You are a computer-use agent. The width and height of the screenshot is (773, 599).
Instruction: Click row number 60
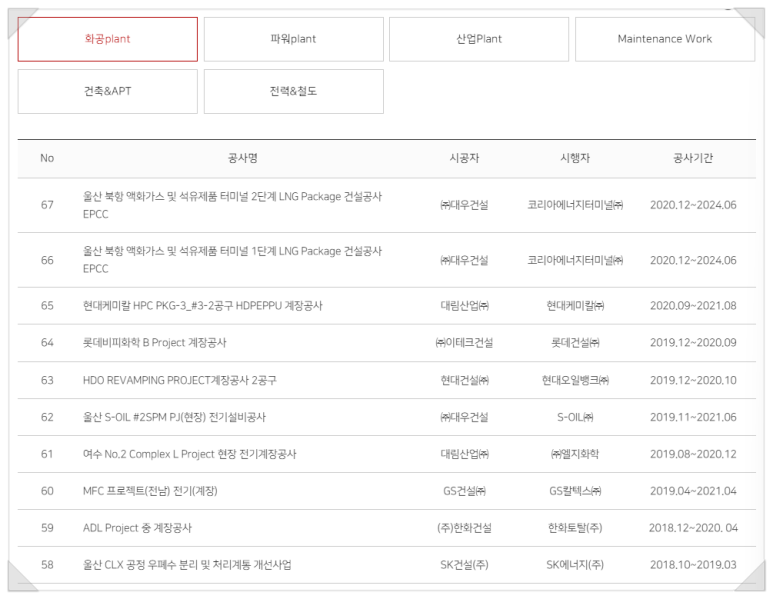tap(47, 491)
